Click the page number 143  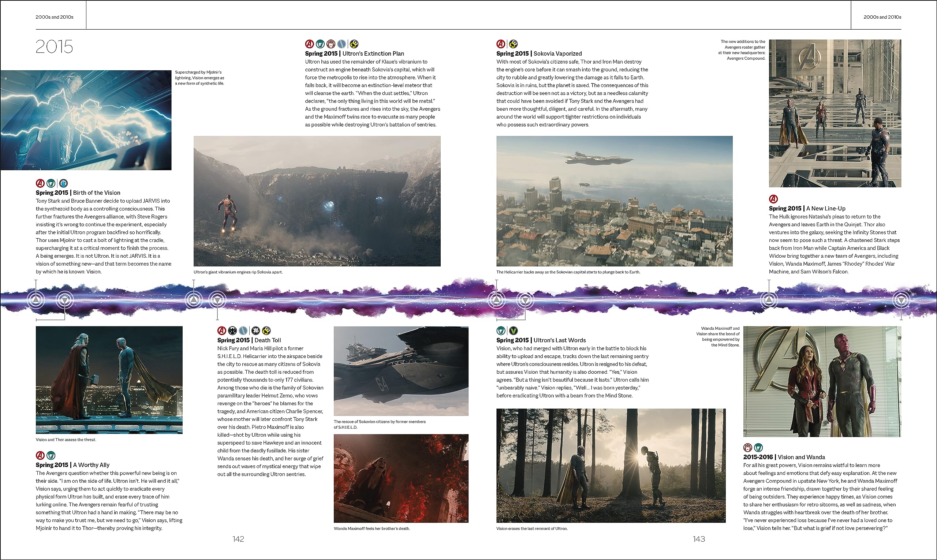pyautogui.click(x=699, y=539)
